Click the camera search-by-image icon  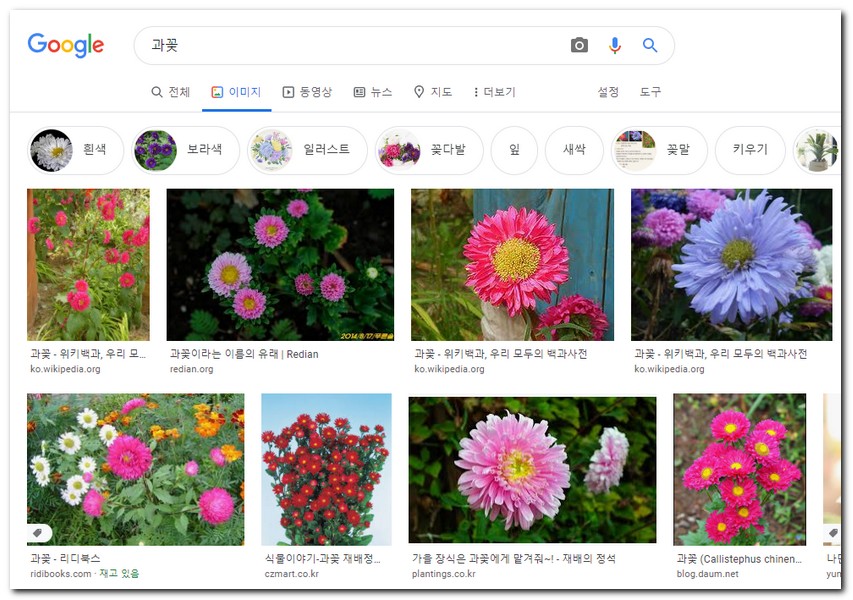coord(579,45)
